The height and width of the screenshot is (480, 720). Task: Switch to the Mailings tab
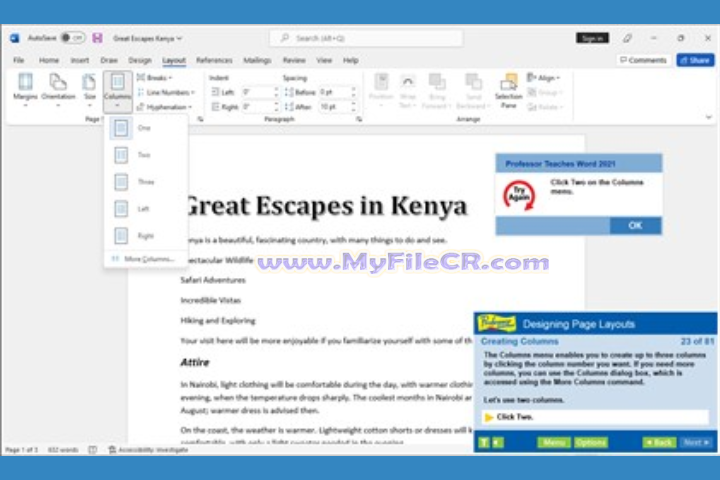pyautogui.click(x=257, y=60)
